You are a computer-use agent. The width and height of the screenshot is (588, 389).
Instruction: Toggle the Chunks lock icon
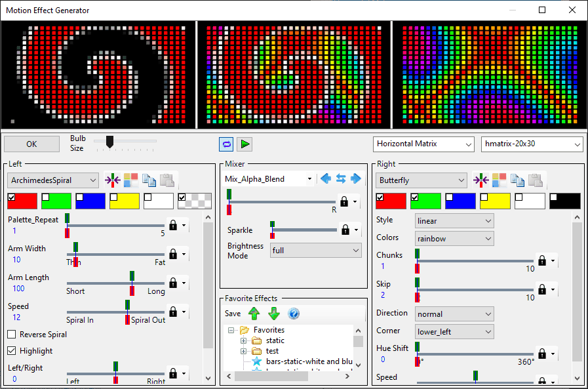(542, 260)
